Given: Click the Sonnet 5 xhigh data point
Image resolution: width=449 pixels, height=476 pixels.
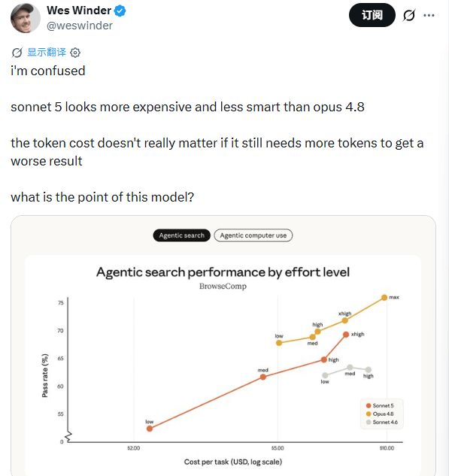Looking at the screenshot, I should 346,335.
